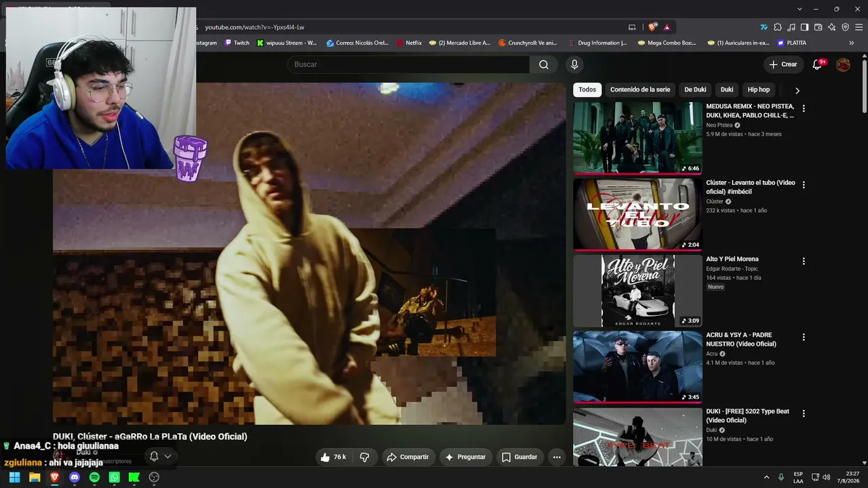Click into the Buscar search field
This screenshot has width=868, height=488.
pos(408,64)
